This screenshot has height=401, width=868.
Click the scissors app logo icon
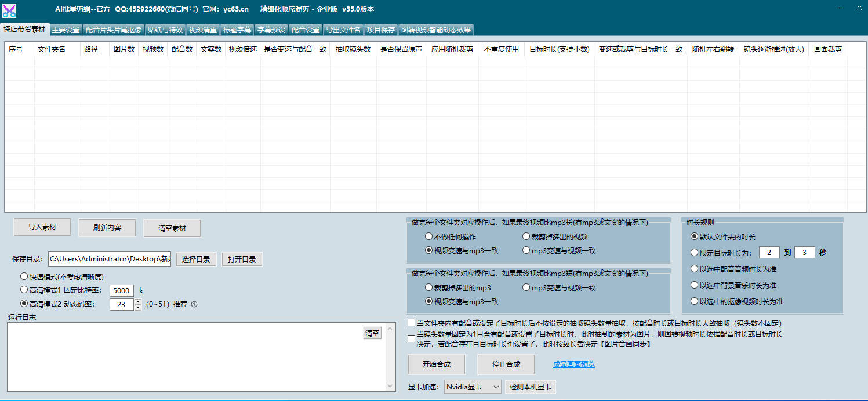(x=9, y=10)
